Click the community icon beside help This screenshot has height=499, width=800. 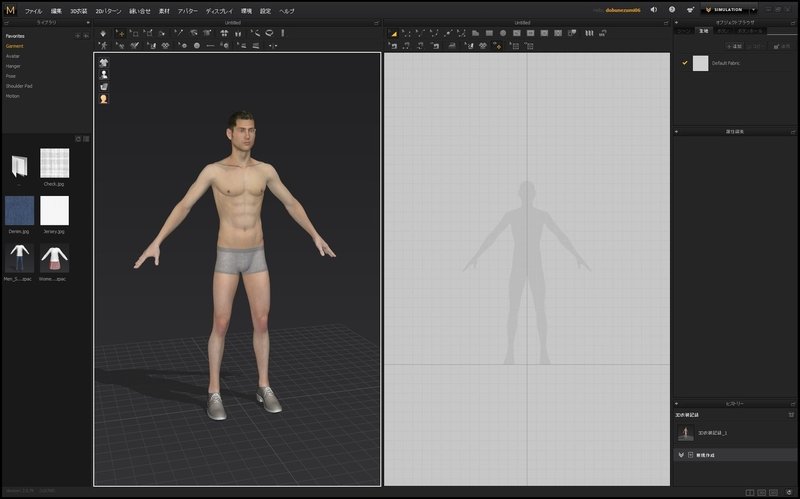[690, 10]
